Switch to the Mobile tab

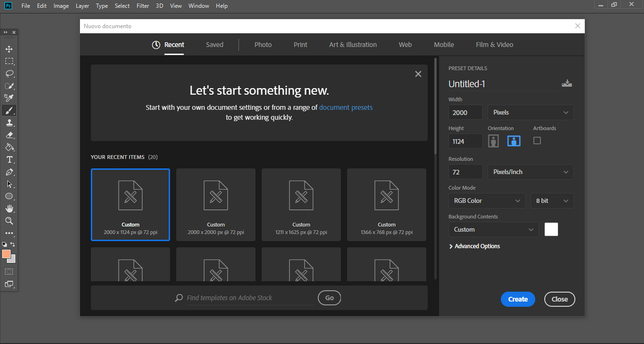(444, 45)
